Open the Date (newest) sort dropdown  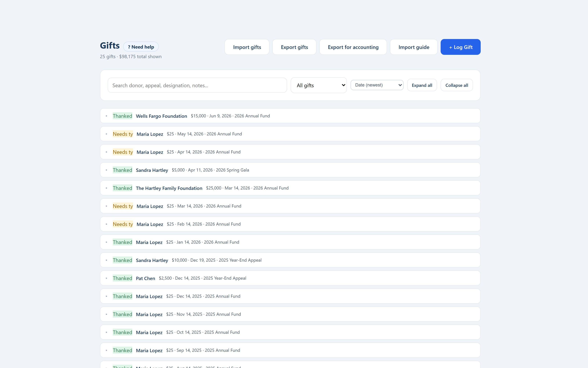click(377, 85)
